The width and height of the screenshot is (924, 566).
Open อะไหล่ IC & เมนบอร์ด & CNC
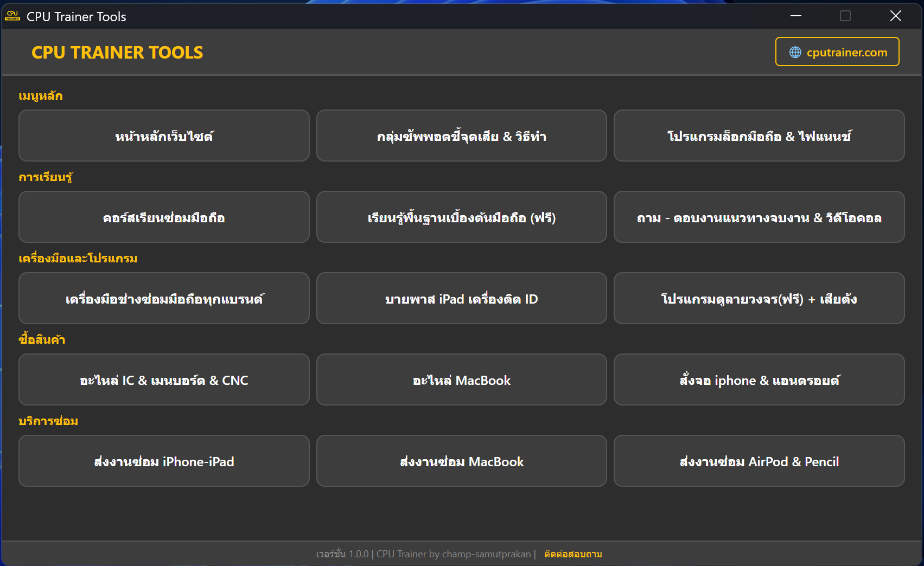click(x=164, y=380)
